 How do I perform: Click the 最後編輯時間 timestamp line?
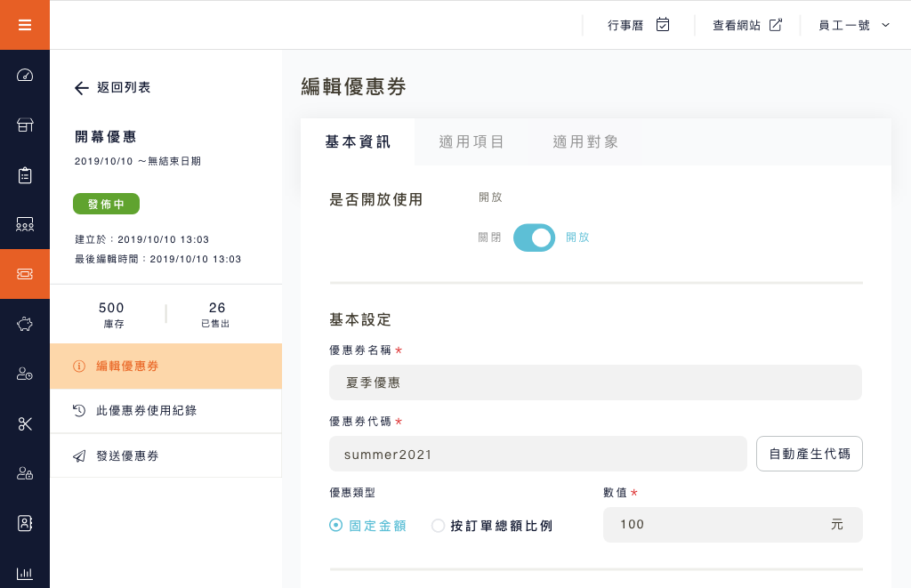(x=158, y=259)
